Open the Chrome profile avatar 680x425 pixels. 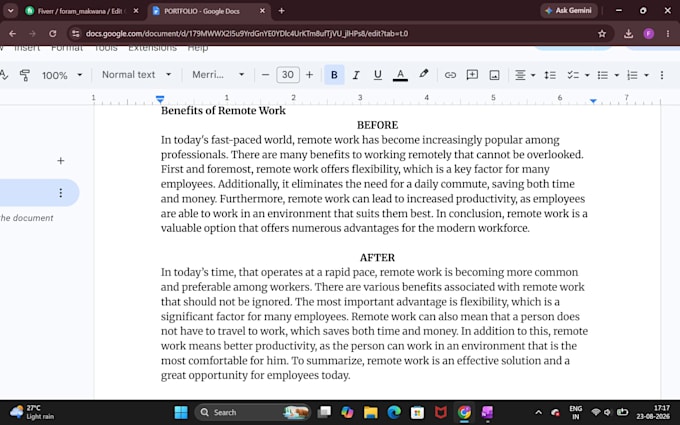point(649,33)
